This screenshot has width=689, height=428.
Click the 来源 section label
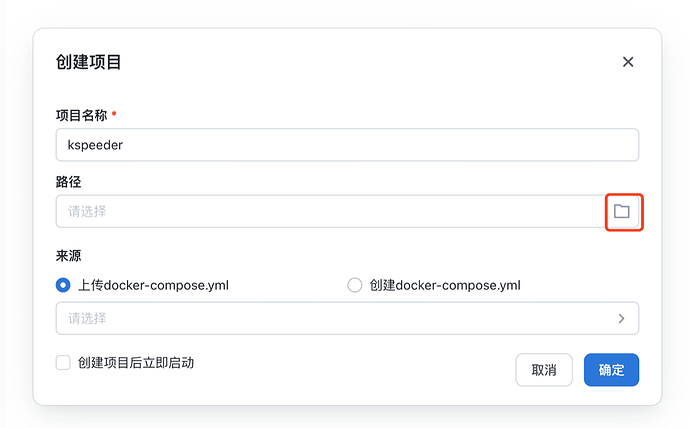point(68,256)
